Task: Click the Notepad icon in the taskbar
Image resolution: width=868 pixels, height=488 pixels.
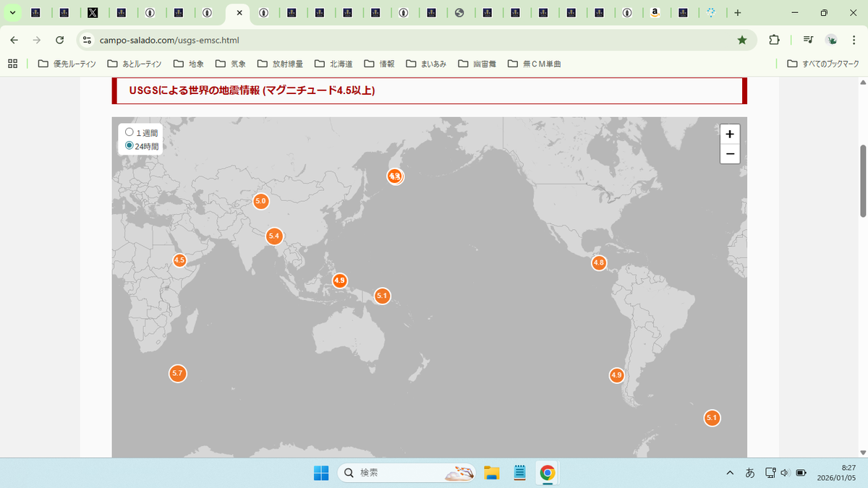Action: pos(519,473)
